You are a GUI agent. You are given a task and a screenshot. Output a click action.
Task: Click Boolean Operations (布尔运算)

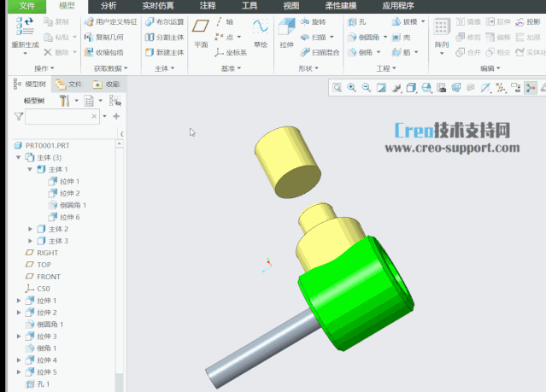(x=164, y=22)
